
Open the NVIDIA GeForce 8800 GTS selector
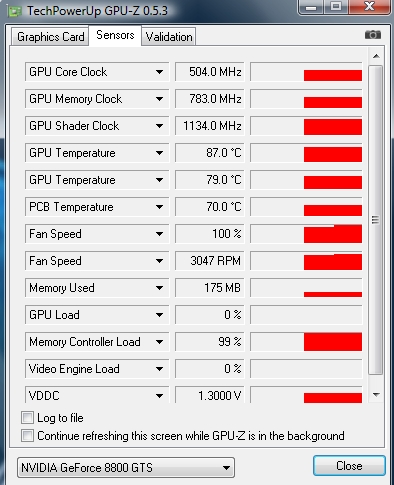pyautogui.click(x=126, y=468)
